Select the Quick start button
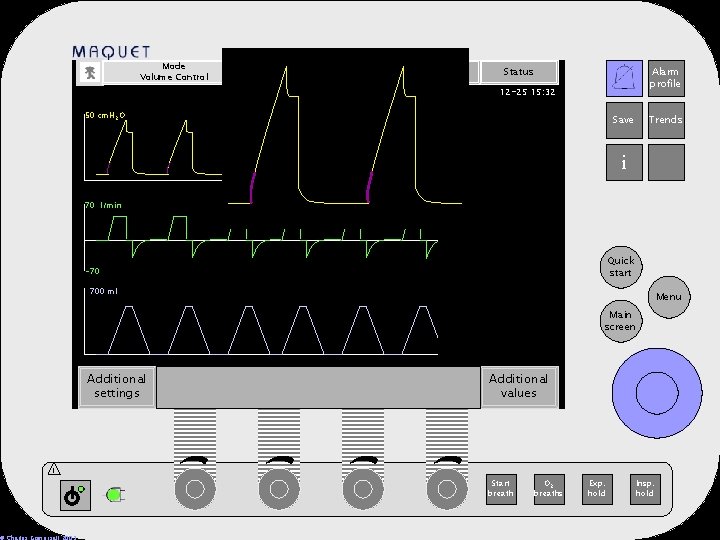This screenshot has height=540, width=720. coord(621,267)
